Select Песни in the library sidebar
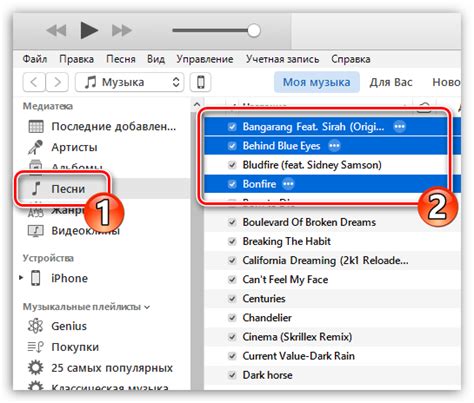Screen dimensions: 474x403 [68, 189]
